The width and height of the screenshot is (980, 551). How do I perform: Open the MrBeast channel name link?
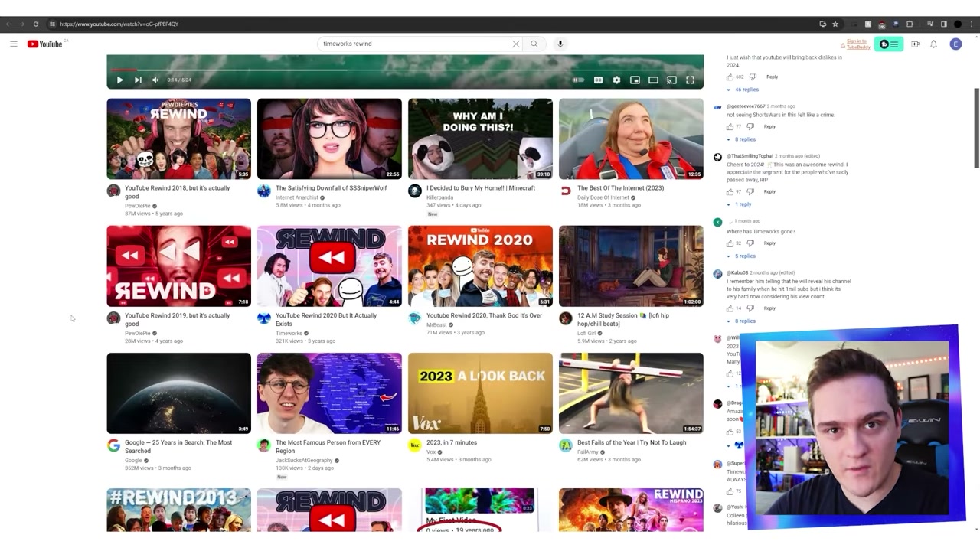pos(436,324)
